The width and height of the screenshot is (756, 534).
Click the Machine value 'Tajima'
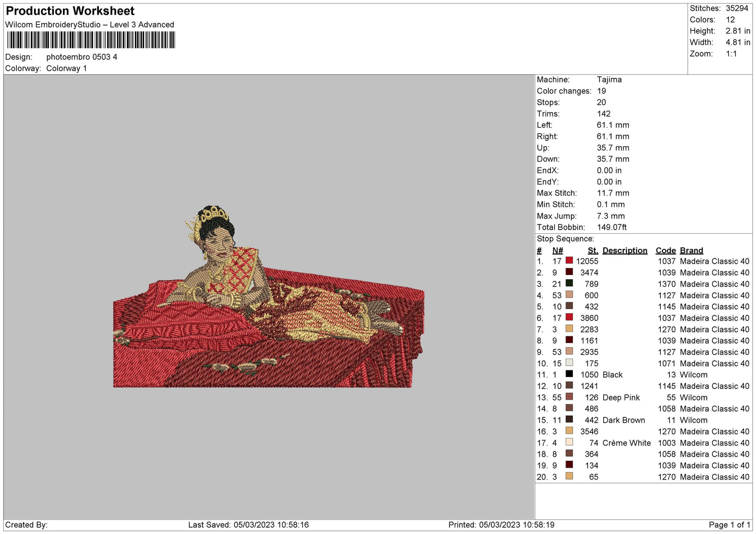609,79
